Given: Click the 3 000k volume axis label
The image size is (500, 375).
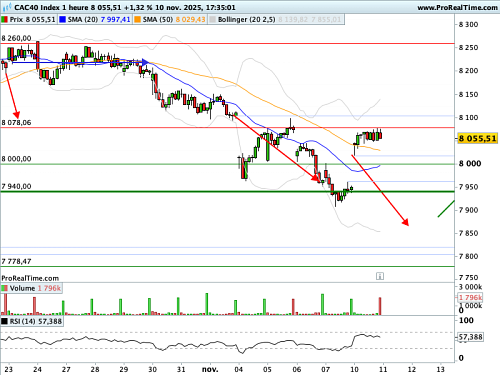Looking at the screenshot, I should click(x=470, y=287).
